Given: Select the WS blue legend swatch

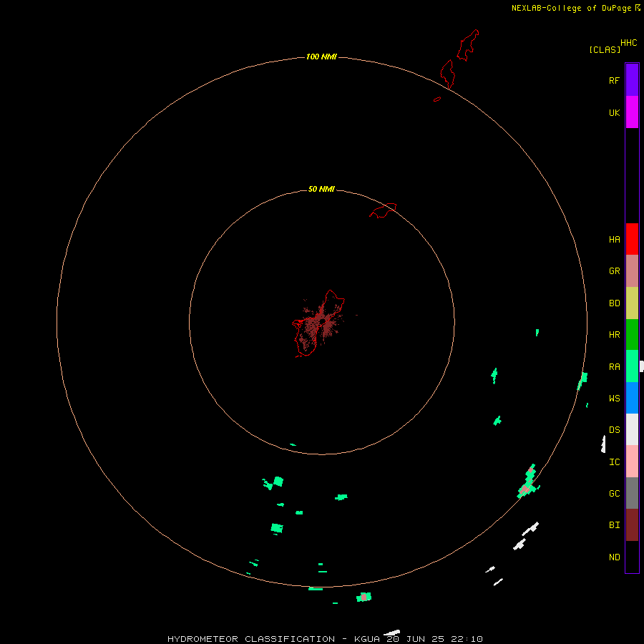Looking at the screenshot, I should 632,398.
